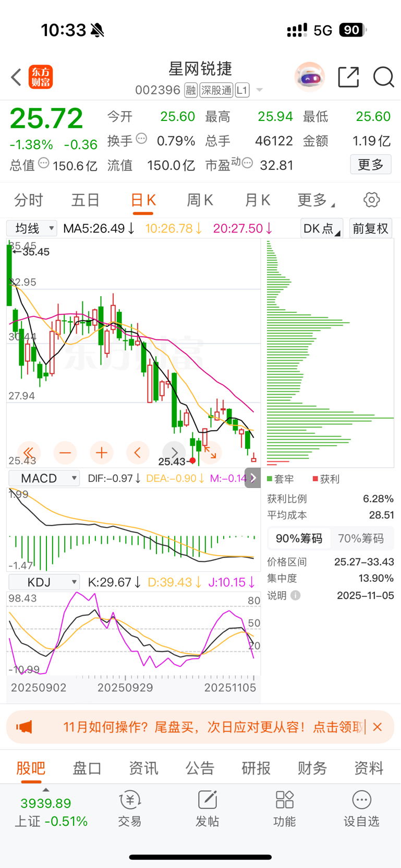Select the 70%筹码 option
This screenshot has width=401, height=868.
tap(361, 539)
